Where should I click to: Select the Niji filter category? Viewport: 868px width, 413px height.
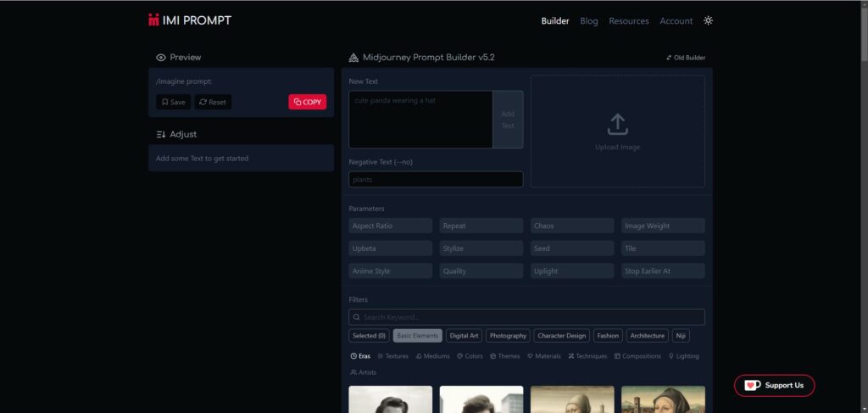[681, 336]
